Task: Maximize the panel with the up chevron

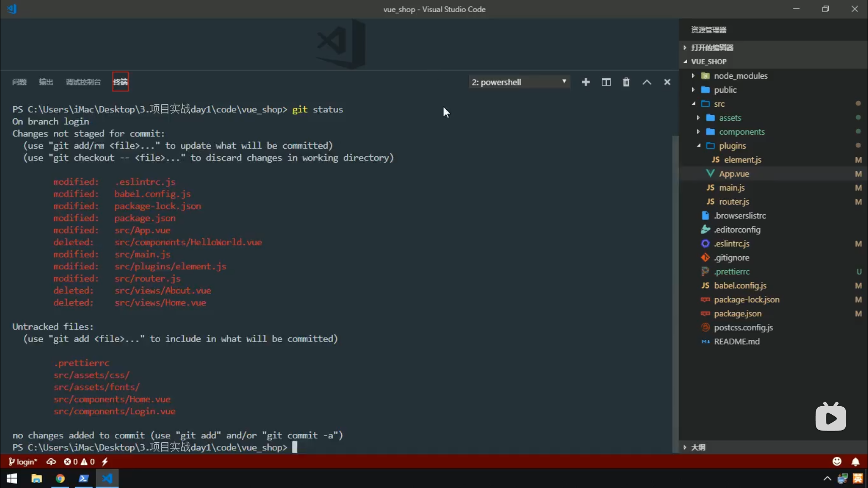Action: tap(647, 82)
